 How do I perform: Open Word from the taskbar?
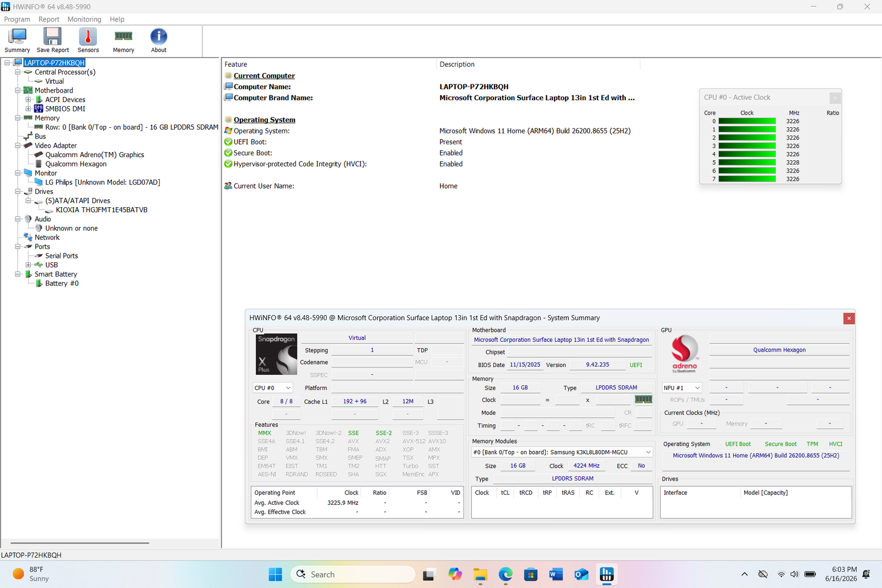556,574
